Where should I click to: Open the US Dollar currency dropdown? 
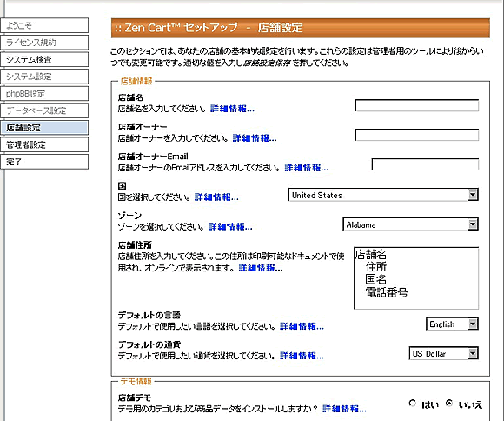point(443,353)
